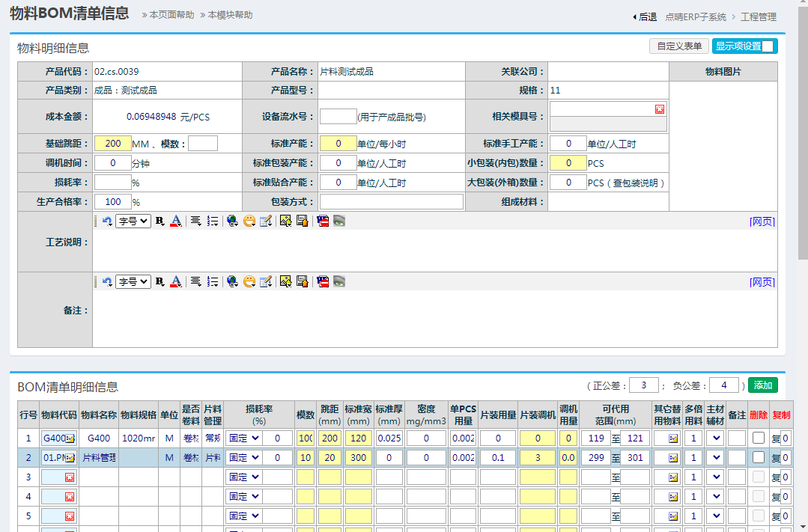808x532 pixels.
Task: Click emoticon smiley icon in 备注 editor toolbar
Action: (x=249, y=282)
